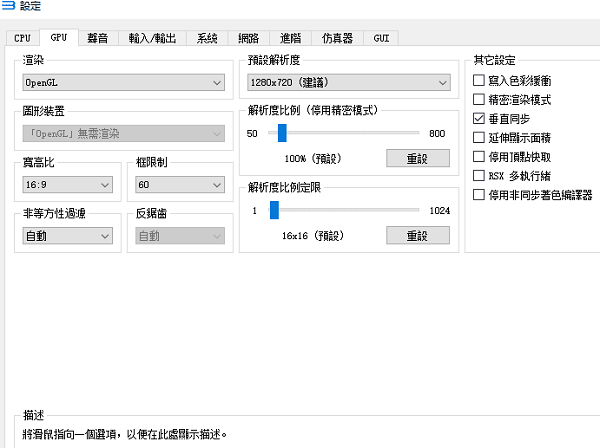Click the 解析度比例 slider handle

282,133
